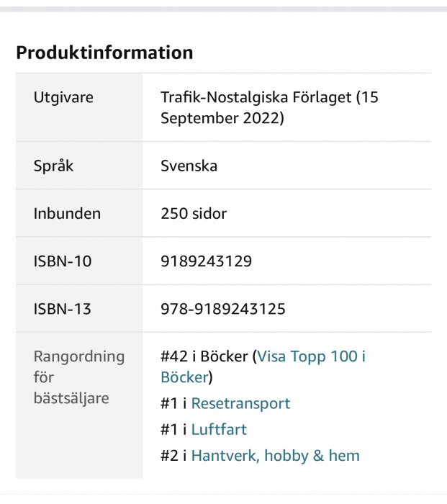This screenshot has width=447, height=504.
Task: Select the Inbunden row label
Action: point(67,214)
